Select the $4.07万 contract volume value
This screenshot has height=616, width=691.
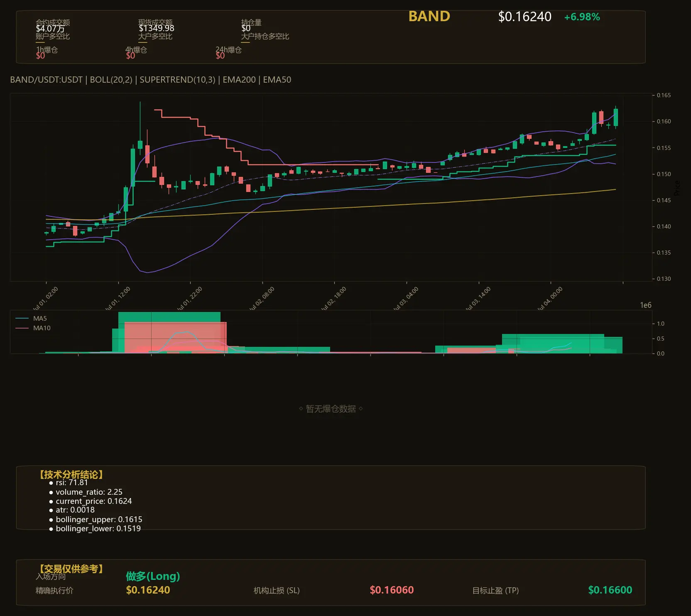50,29
